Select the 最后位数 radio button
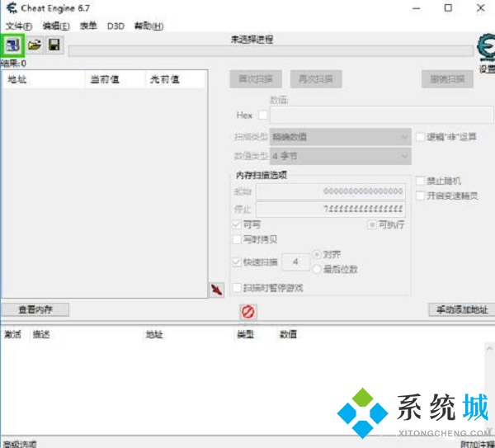This screenshot has width=495, height=448. coord(317,269)
